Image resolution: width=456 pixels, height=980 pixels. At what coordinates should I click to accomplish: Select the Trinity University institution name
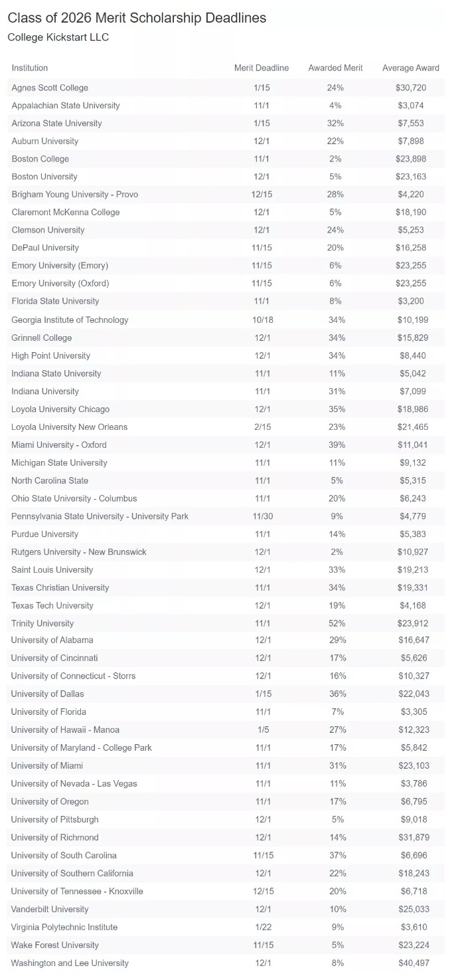pos(42,623)
